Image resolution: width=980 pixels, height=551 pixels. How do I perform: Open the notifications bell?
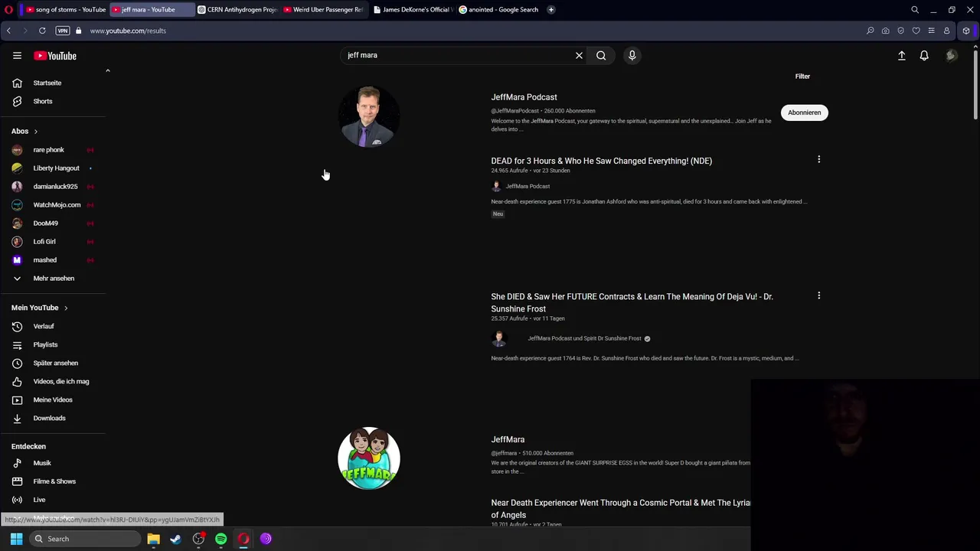coord(924,55)
